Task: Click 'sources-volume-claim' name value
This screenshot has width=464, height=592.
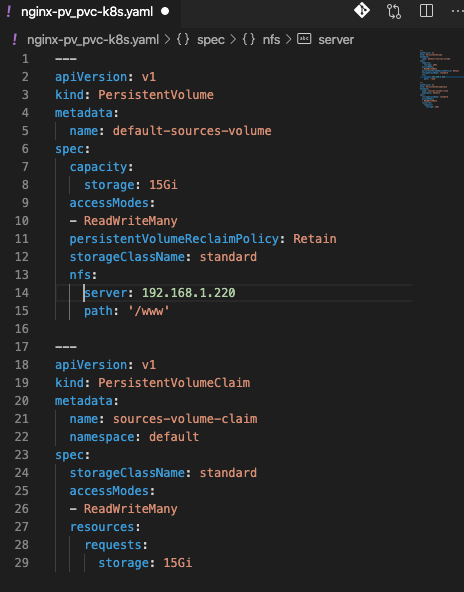Action: point(185,419)
